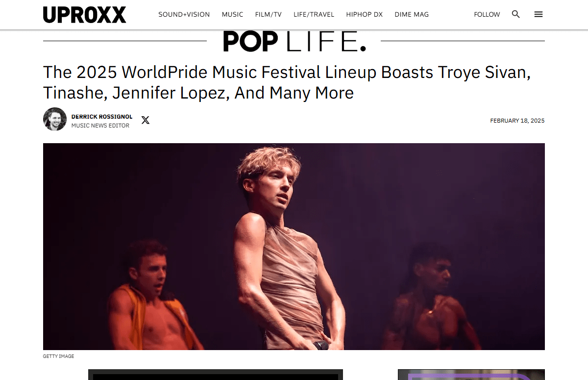Click the Follow link
Screen dimensions: 588x380
(x=487, y=15)
